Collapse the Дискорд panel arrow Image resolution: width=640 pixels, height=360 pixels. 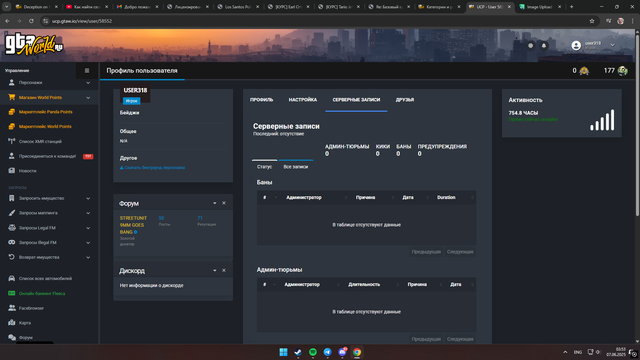(215, 271)
